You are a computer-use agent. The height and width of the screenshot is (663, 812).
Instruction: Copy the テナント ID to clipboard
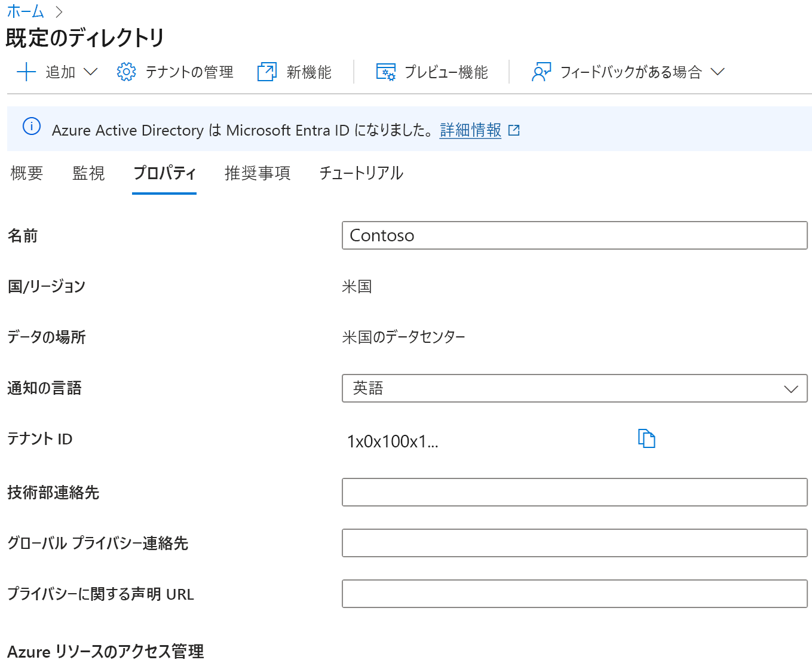pos(646,438)
